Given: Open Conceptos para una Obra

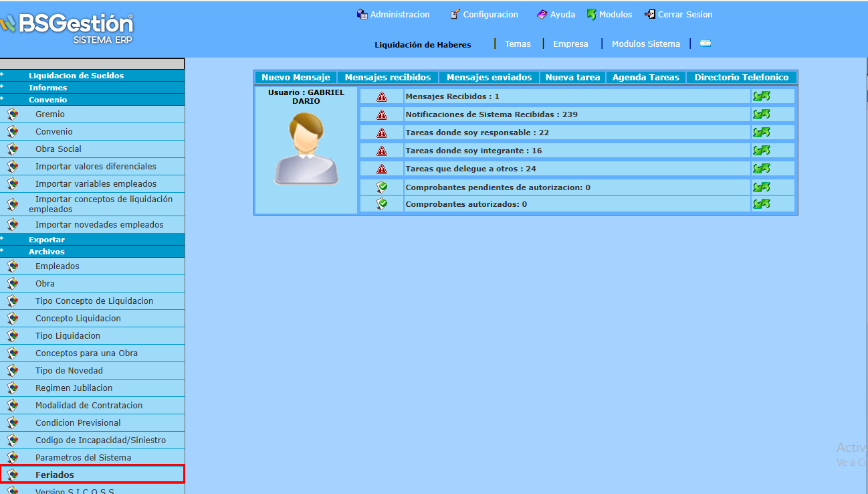Looking at the screenshot, I should tap(86, 353).
